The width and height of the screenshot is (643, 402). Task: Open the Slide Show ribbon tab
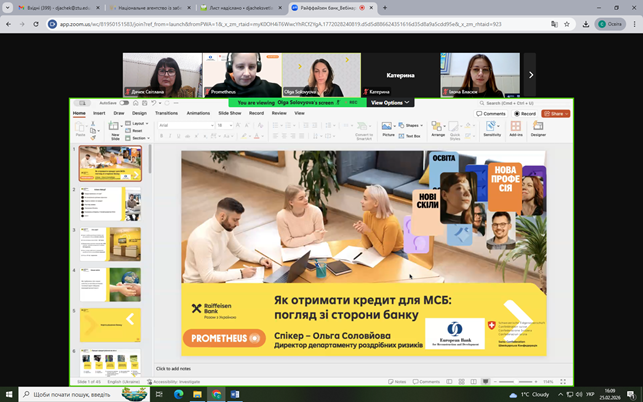229,113
